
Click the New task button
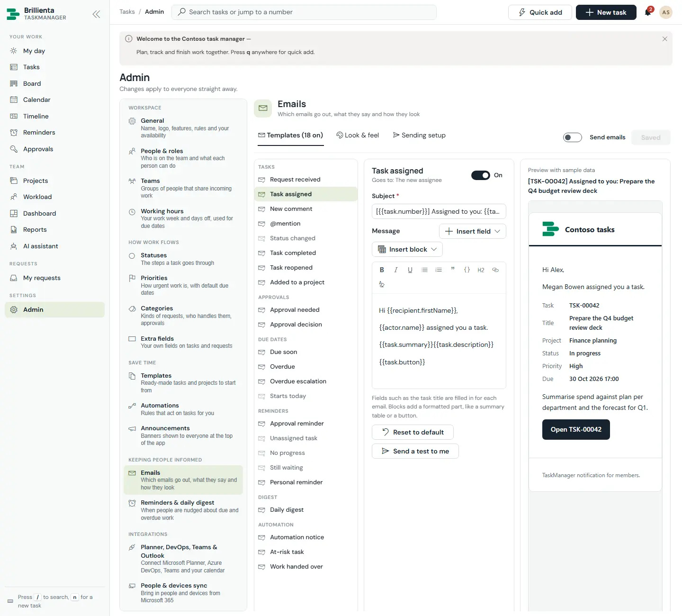606,12
